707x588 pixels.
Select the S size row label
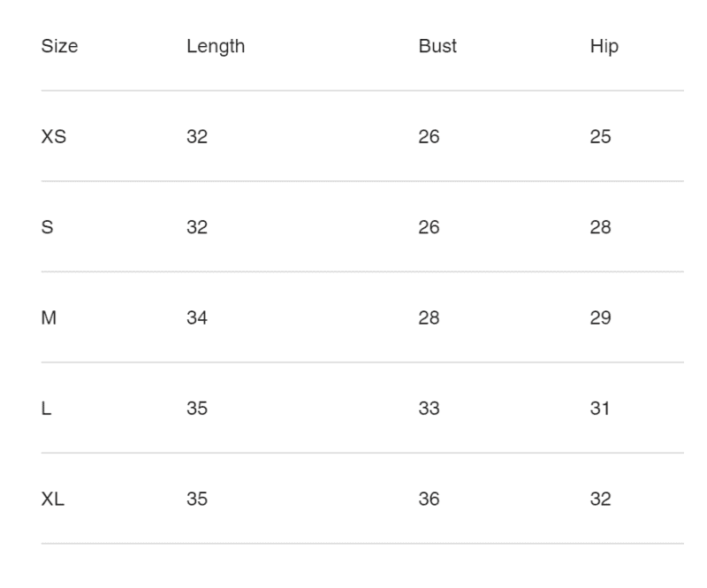pyautogui.click(x=48, y=227)
